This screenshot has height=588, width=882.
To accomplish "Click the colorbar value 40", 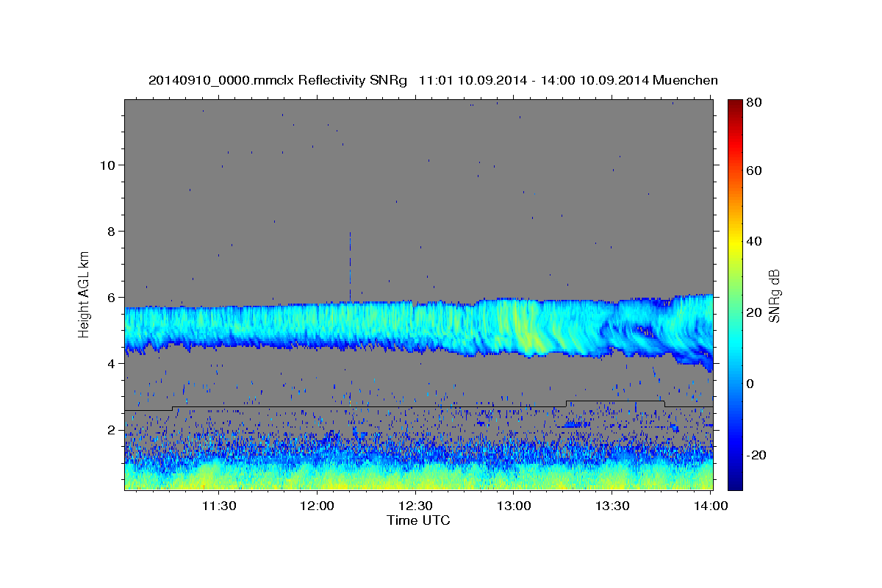I will coord(753,241).
